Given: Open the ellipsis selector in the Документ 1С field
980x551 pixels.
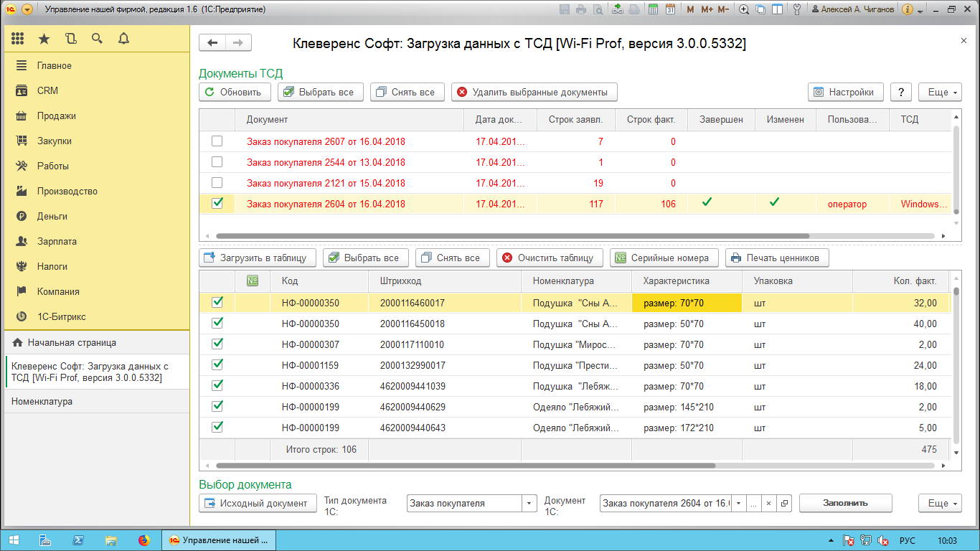Looking at the screenshot, I should pos(753,503).
